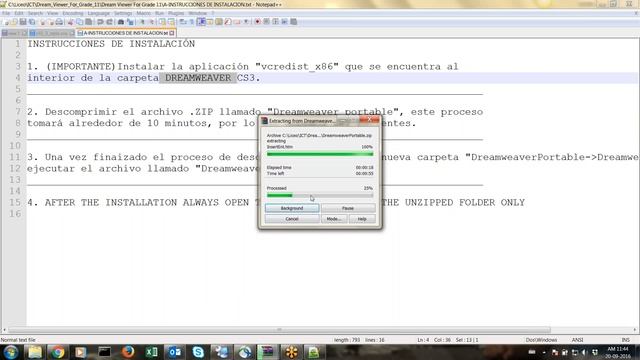Image resolution: width=640 pixels, height=360 pixels.
Task: Click the Replace toolbar icon
Action: tap(130, 22)
